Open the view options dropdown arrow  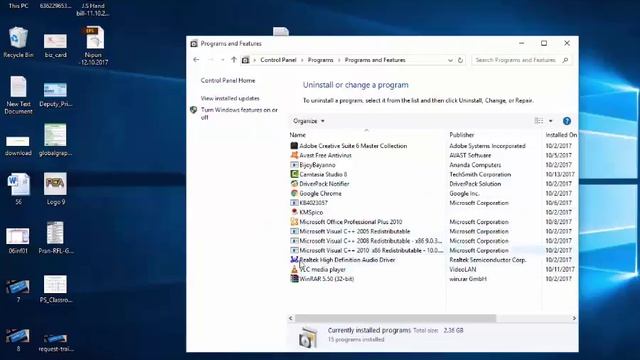551,121
